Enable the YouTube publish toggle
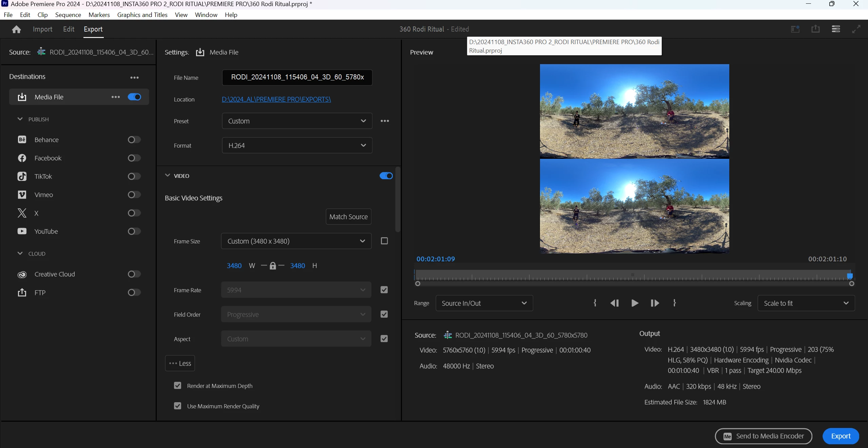868x448 pixels. [134, 231]
